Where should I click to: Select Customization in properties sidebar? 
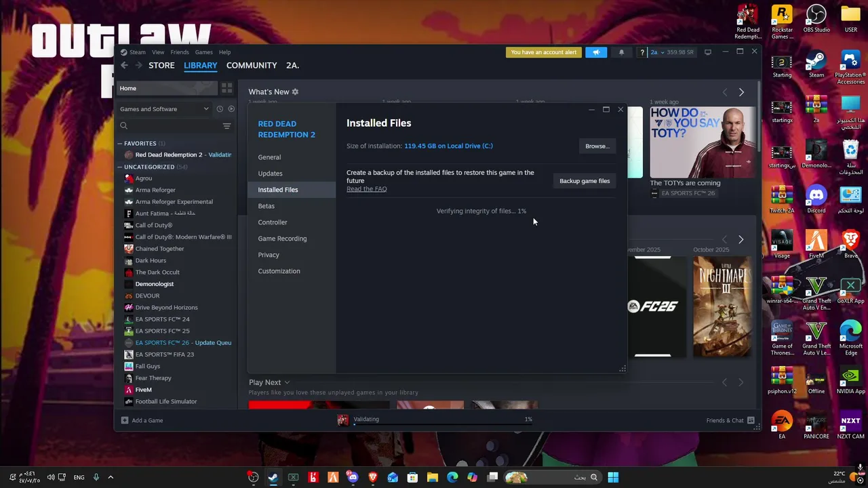(292, 271)
